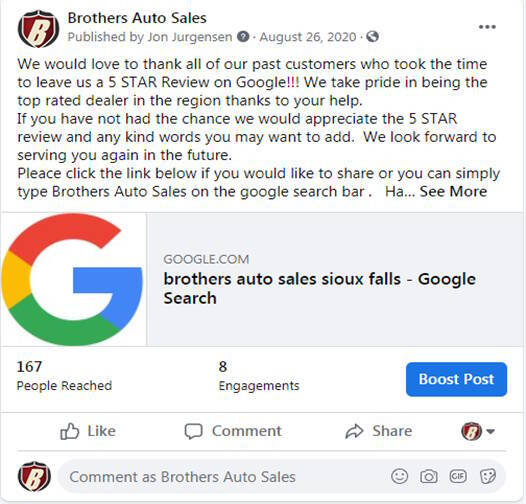
Task: Open Brothers Auto Sales page name link
Action: click(137, 18)
